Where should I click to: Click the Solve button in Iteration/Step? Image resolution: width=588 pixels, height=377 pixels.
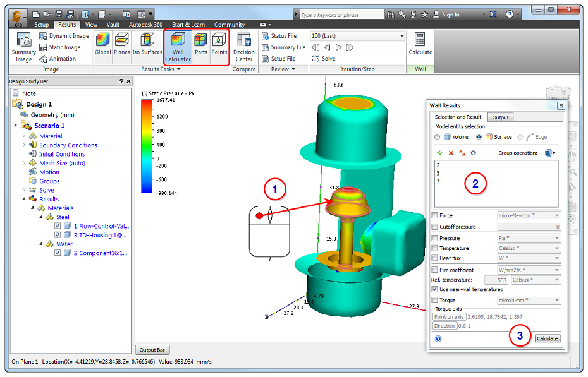coord(324,59)
